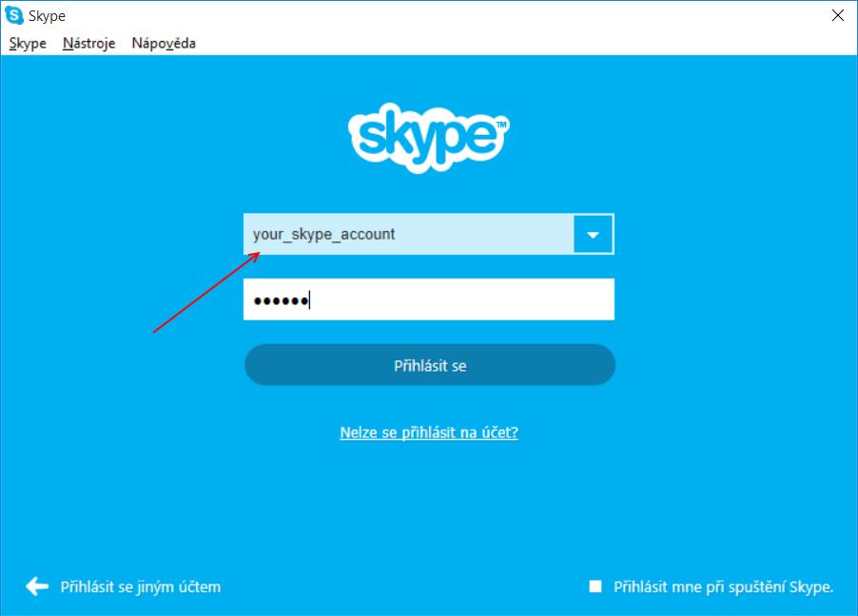Place cursor after the password dots
Screen dimensions: 858x616
311,299
